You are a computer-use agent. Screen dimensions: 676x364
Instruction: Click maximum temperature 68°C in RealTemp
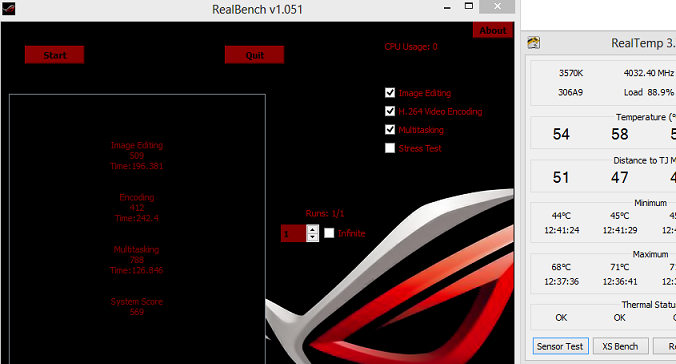pyautogui.click(x=561, y=267)
